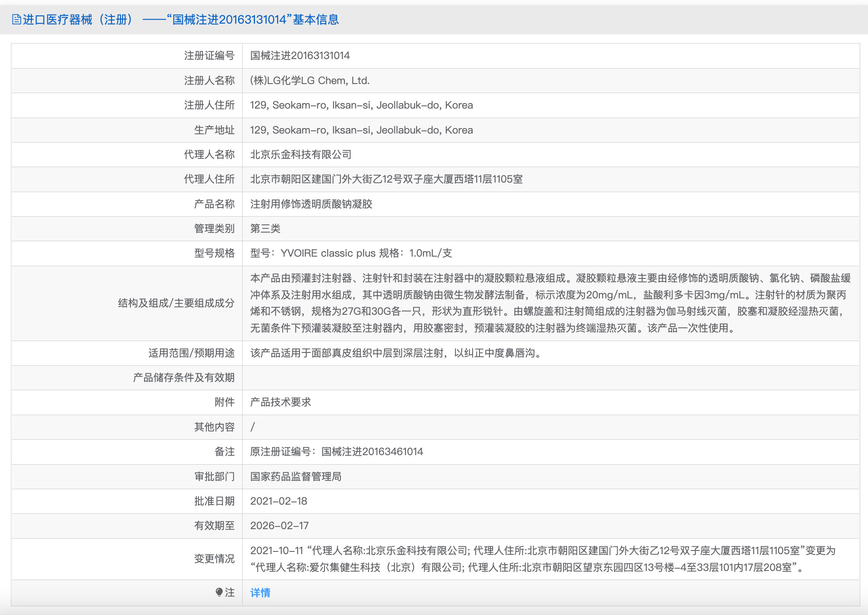Image resolution: width=868 pixels, height=615 pixels.
Task: Click the 产品储存条件及有效期 label
Action: [x=184, y=377]
